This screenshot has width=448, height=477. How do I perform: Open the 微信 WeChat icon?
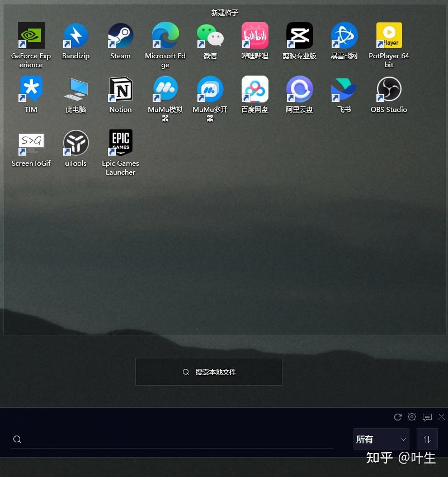(210, 36)
